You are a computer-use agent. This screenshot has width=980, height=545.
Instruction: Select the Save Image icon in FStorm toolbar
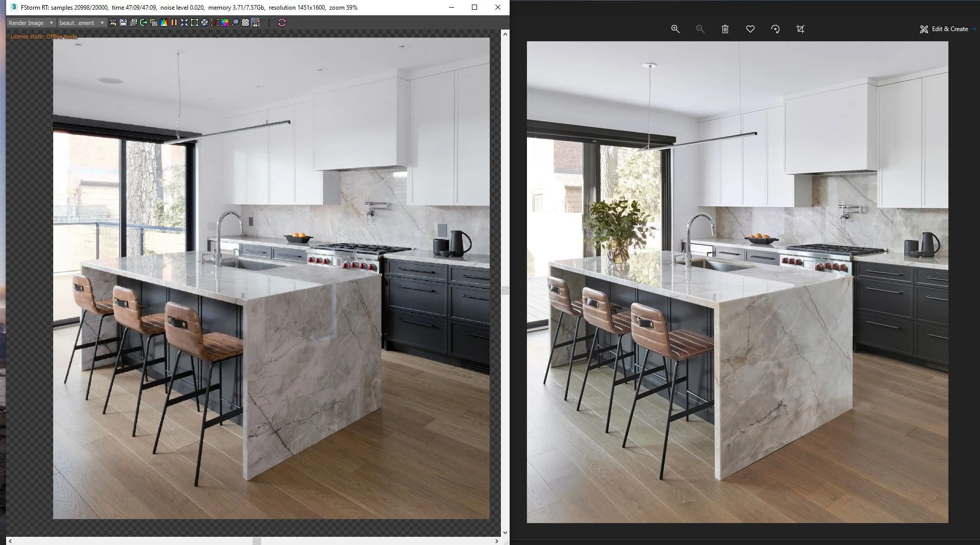(x=123, y=22)
